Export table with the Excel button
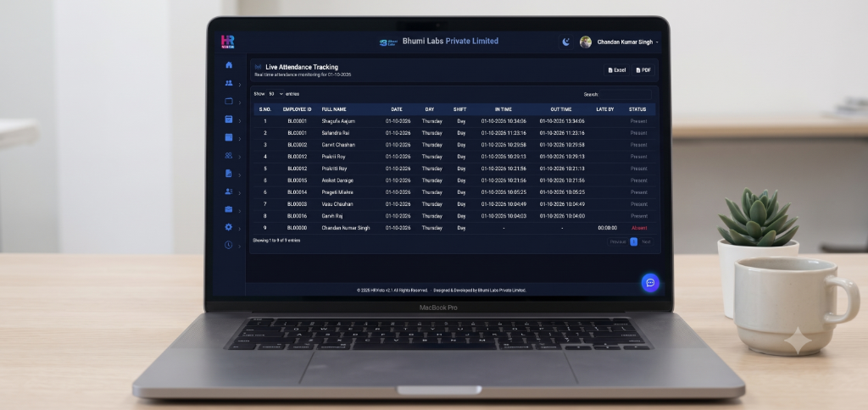This screenshot has width=868, height=410. click(617, 70)
